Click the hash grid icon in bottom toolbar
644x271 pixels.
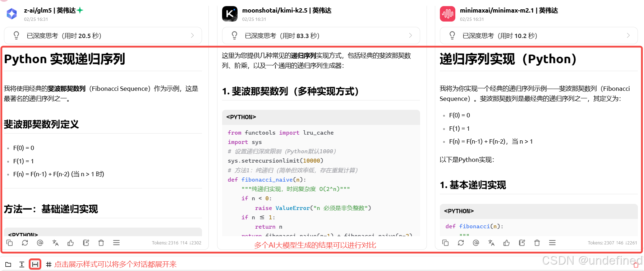point(49,265)
